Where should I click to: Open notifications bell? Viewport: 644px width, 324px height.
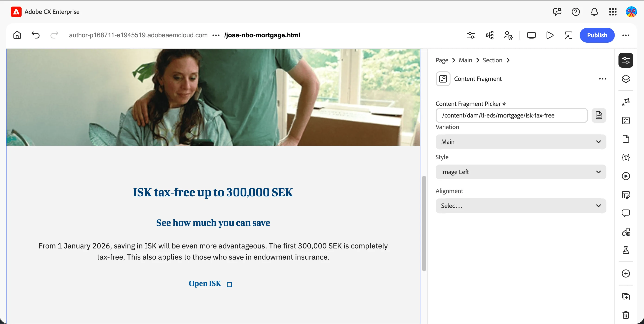click(594, 12)
